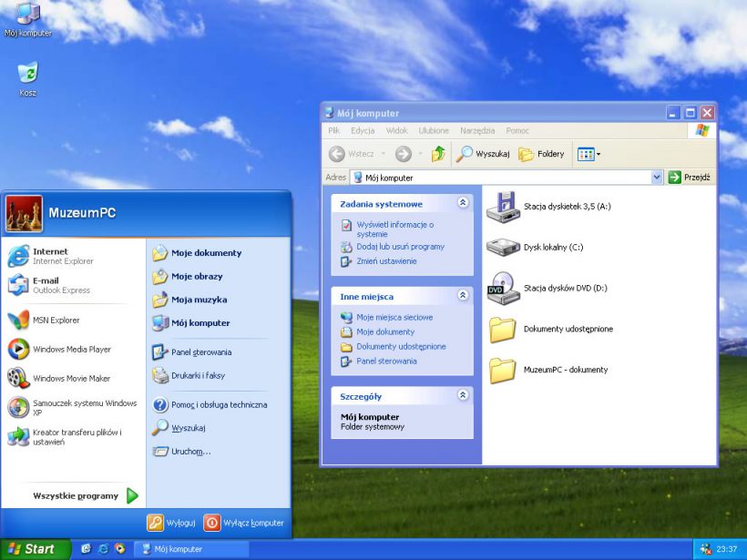This screenshot has width=747, height=560.
Task: Open the views dropdown in toolbar
Action: (588, 154)
